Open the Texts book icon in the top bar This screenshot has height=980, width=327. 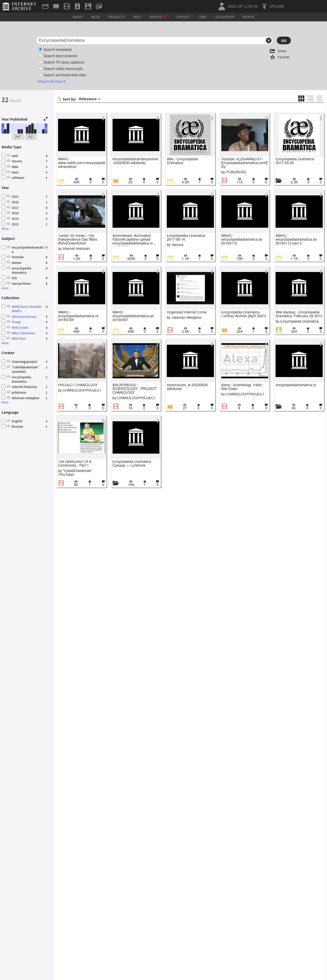point(56,6)
